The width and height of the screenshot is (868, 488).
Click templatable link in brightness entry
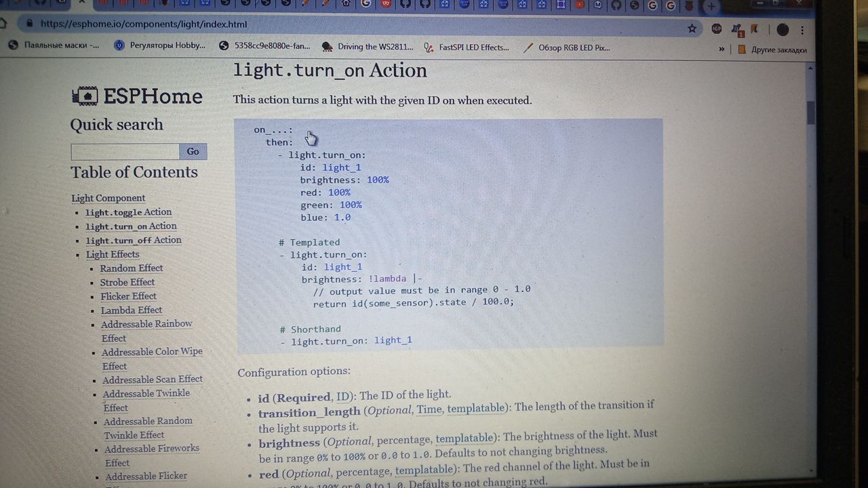point(465,438)
